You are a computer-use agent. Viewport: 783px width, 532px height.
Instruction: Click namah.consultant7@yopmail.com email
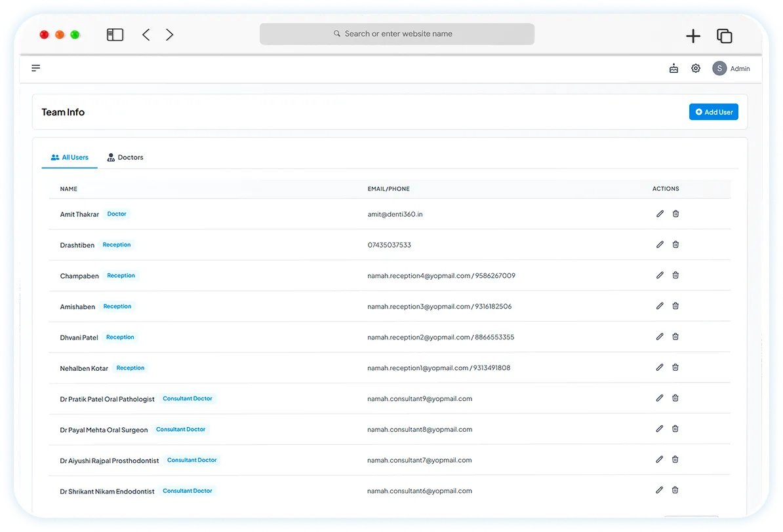[420, 460]
